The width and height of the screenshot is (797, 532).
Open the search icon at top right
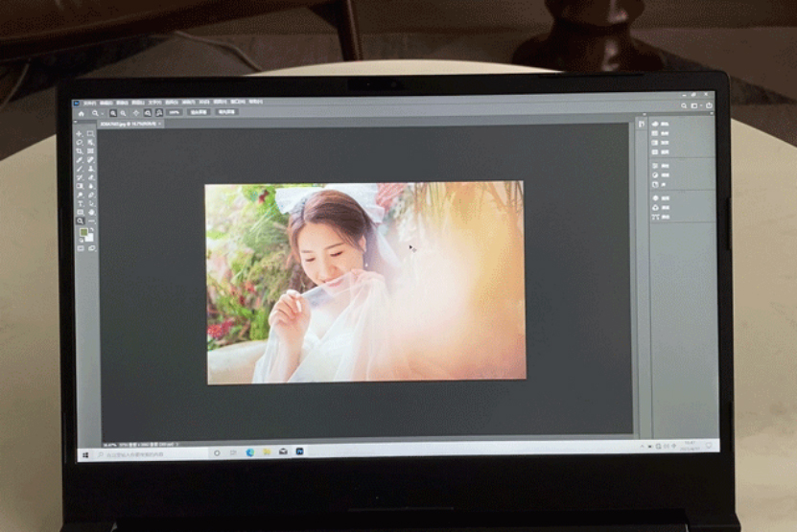[684, 105]
